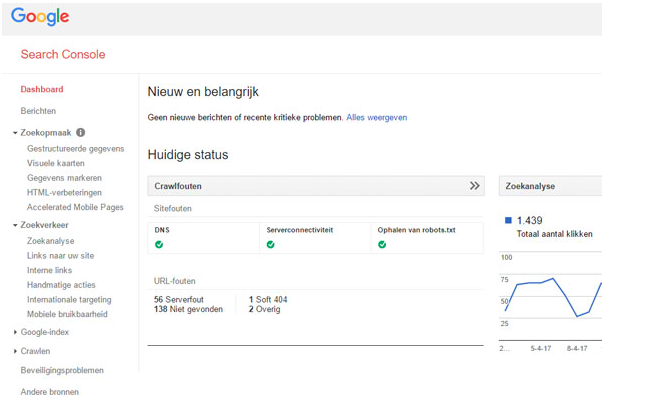
Task: Click the 8-4-17 date on chart axis
Action: pos(577,348)
